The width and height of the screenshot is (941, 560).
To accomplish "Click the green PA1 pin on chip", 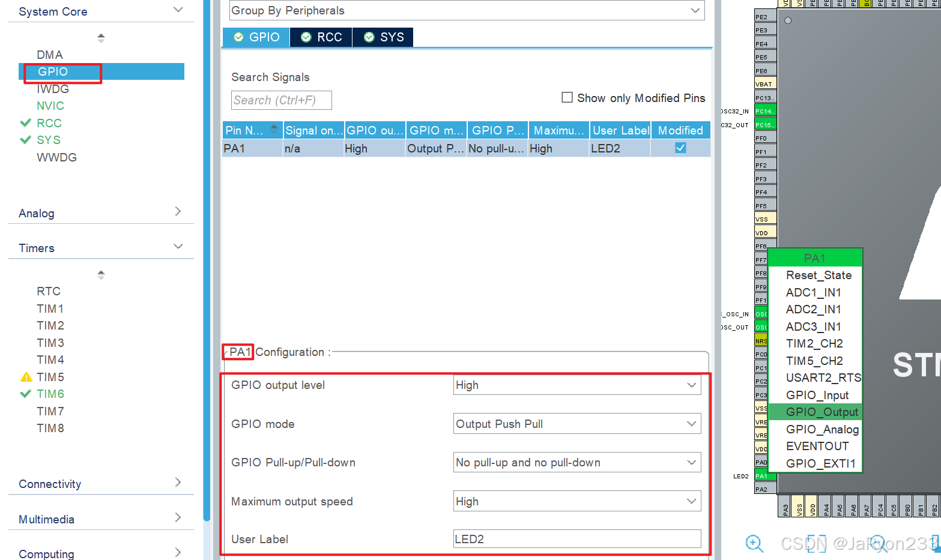I will [765, 476].
